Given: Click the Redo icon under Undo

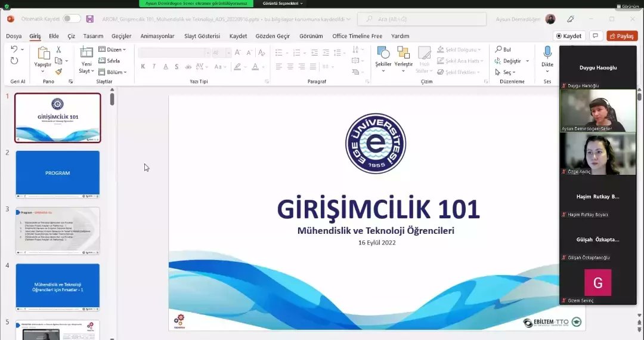Looking at the screenshot, I should pyautogui.click(x=14, y=61).
